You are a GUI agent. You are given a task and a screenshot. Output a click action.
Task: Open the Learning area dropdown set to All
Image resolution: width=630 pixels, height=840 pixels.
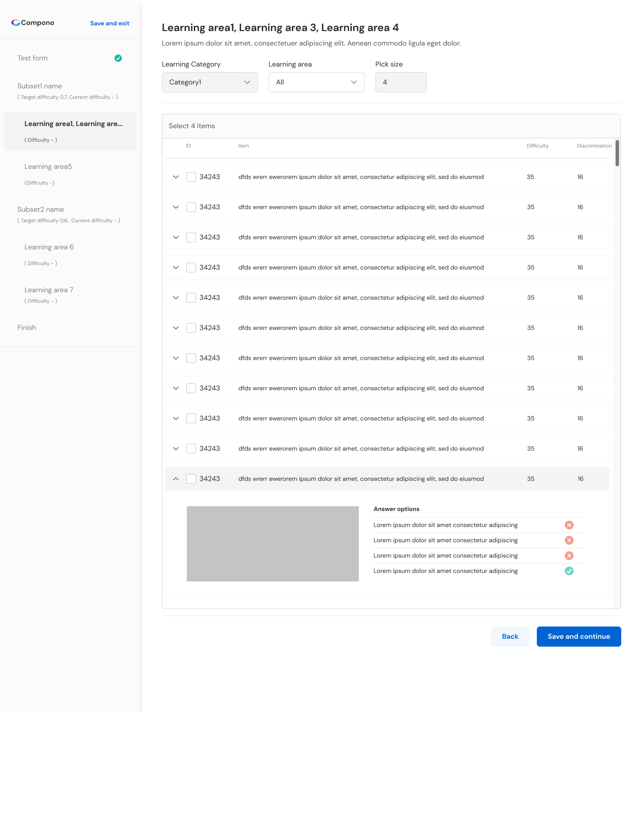(316, 82)
